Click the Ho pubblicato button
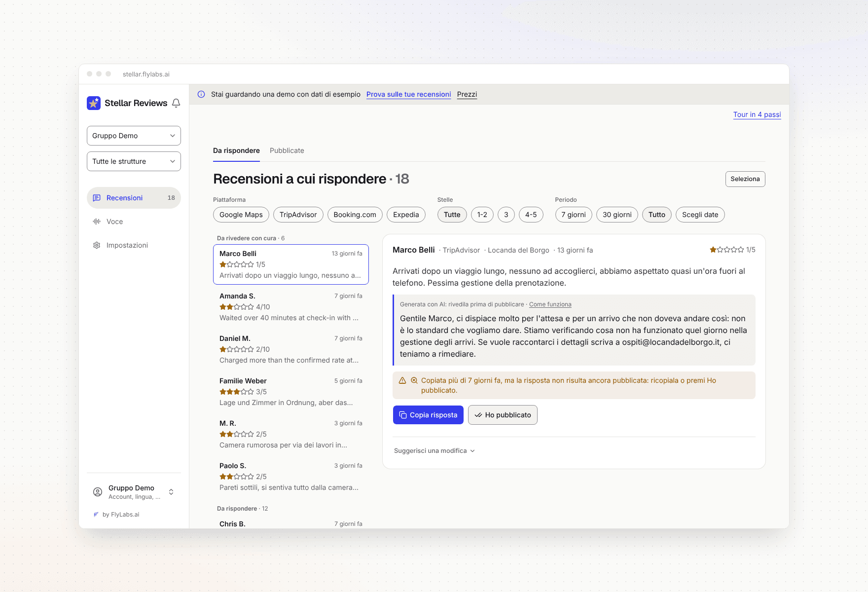 503,415
